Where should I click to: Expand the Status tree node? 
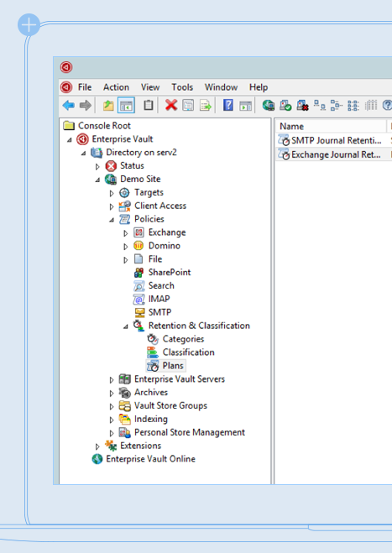point(97,166)
